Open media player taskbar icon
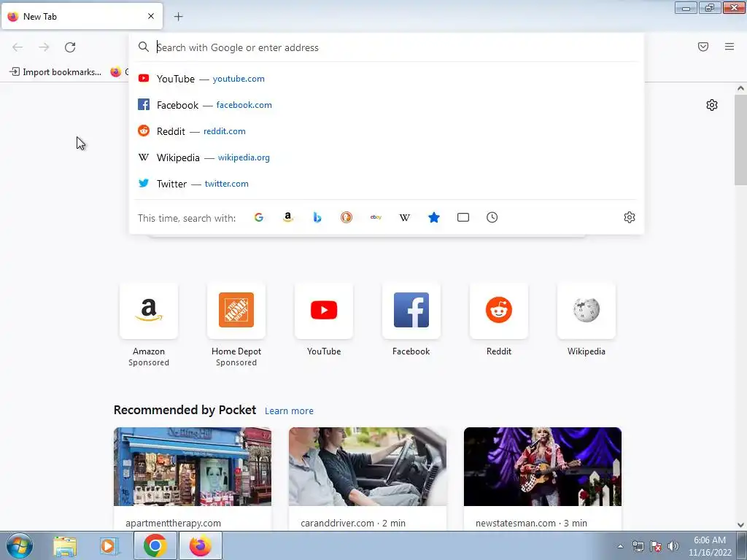747x560 pixels. click(x=109, y=546)
